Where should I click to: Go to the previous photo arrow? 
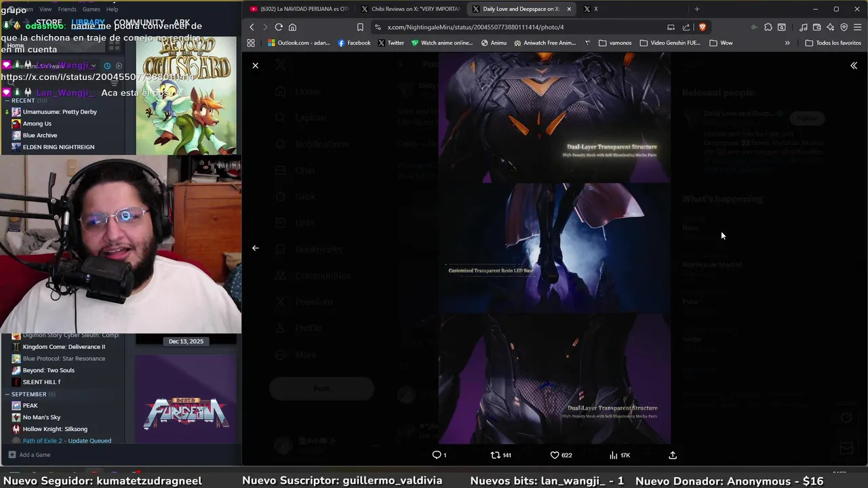pos(255,248)
